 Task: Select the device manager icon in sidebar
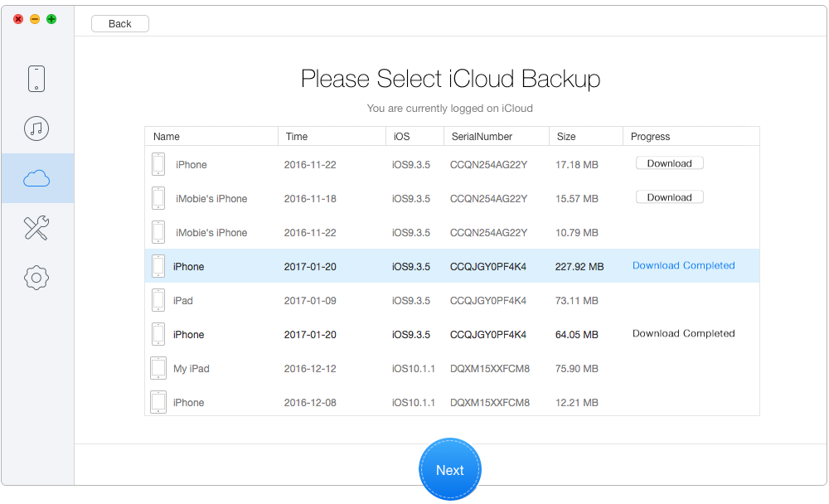click(36, 78)
